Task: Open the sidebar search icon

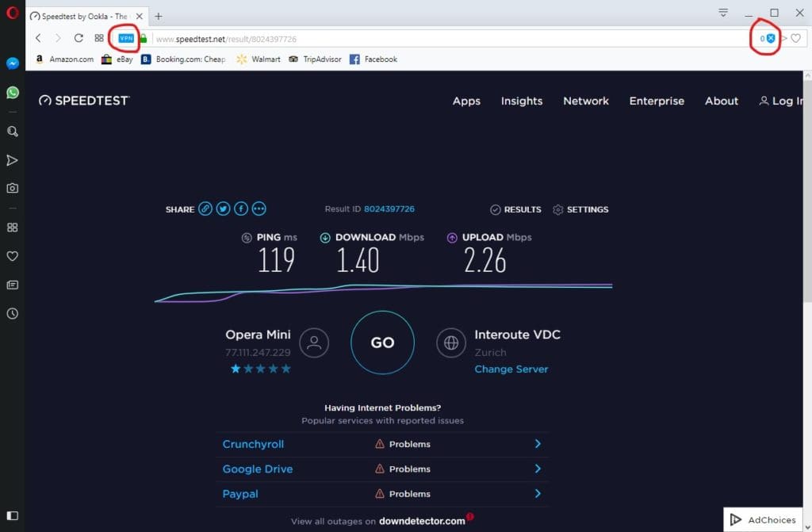Action: click(13, 131)
